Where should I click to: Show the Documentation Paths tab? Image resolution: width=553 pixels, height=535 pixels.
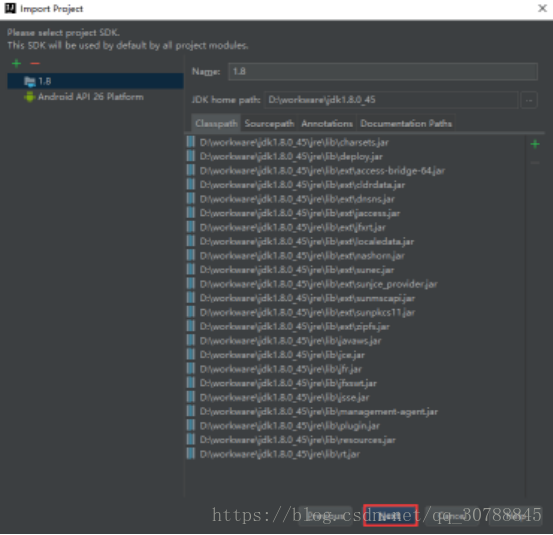(x=406, y=123)
